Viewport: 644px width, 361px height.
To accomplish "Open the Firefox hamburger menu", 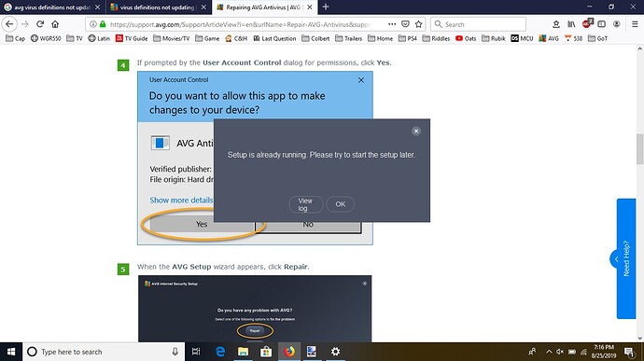I will tap(635, 24).
